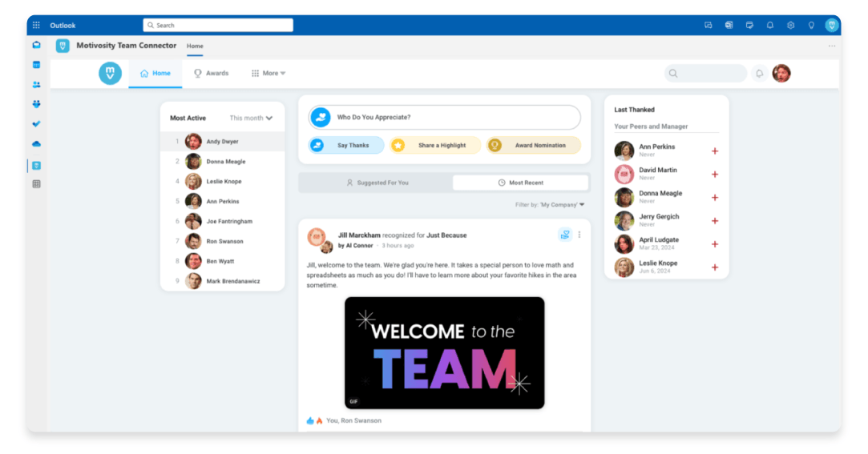Thank Donna Meagle with plus icon

tap(715, 198)
